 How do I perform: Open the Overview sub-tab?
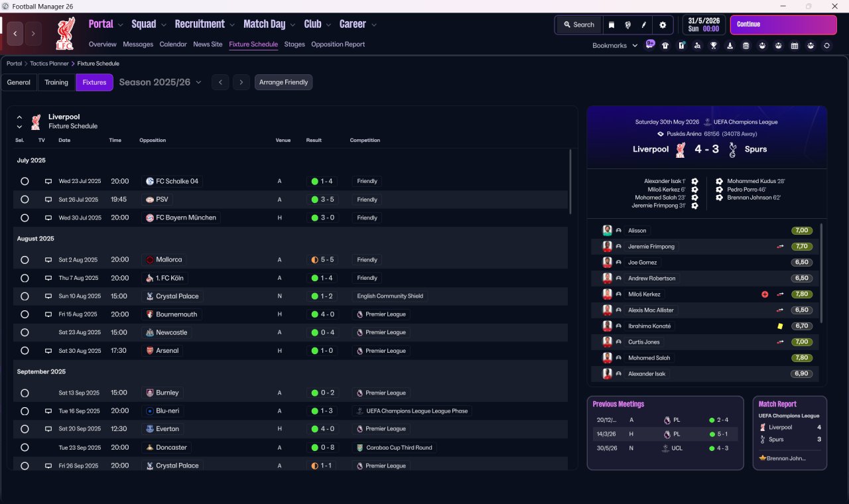click(103, 44)
